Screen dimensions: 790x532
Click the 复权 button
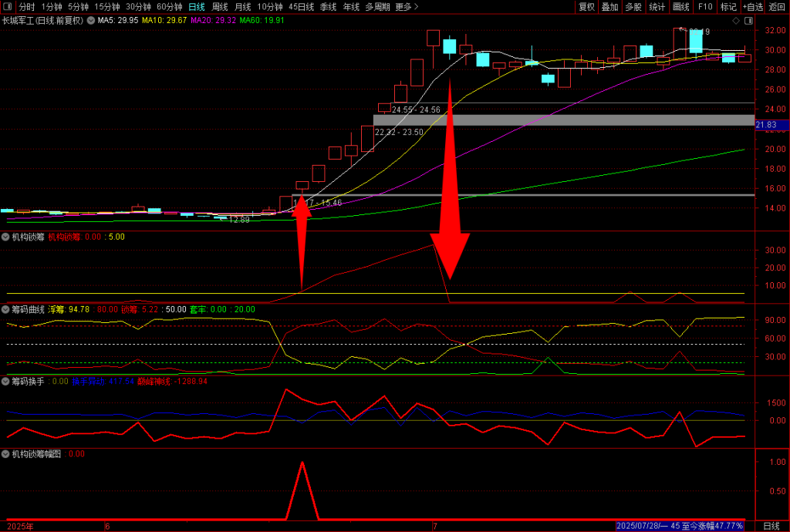click(x=586, y=7)
